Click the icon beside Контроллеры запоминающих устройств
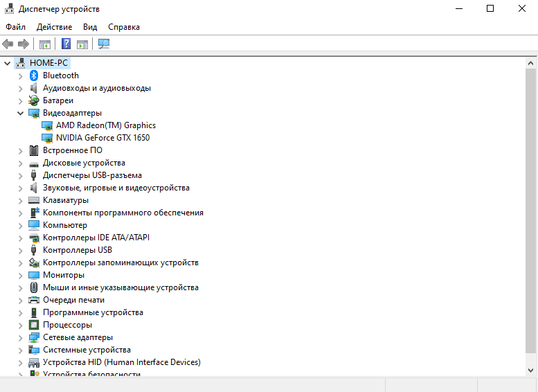The image size is (538, 392). pos(34,262)
